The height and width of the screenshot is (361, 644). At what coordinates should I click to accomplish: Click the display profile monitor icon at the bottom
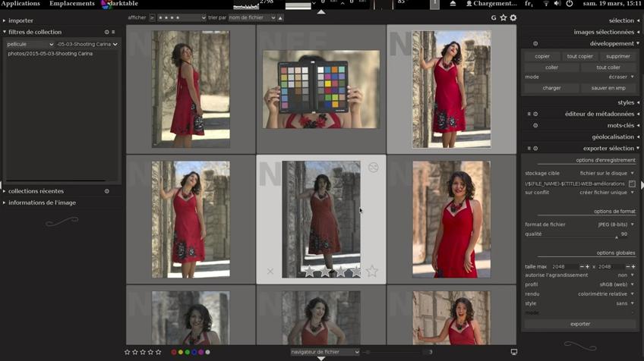(x=514, y=352)
